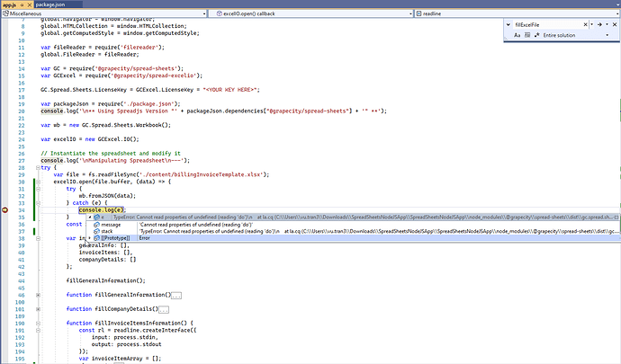Collapse the excelIO.open callback on line 30
This screenshot has height=364, width=621.
pos(38,182)
